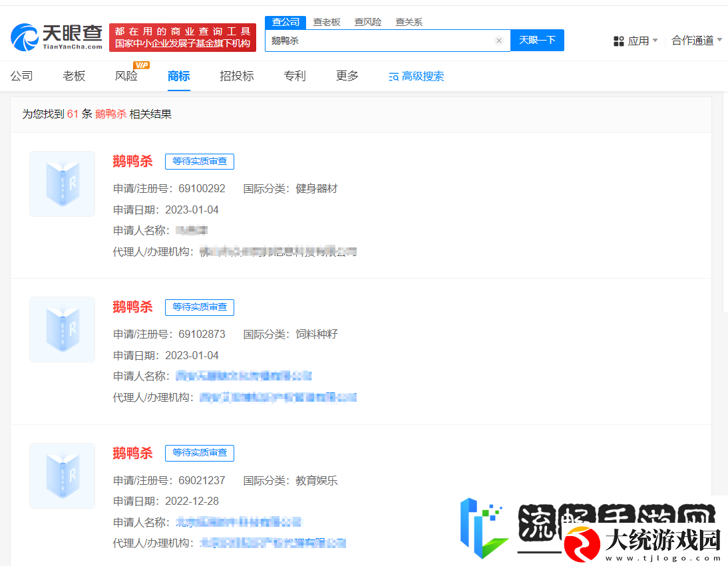728x566 pixels.
Task: Open the 招投标 tab
Action: point(237,76)
